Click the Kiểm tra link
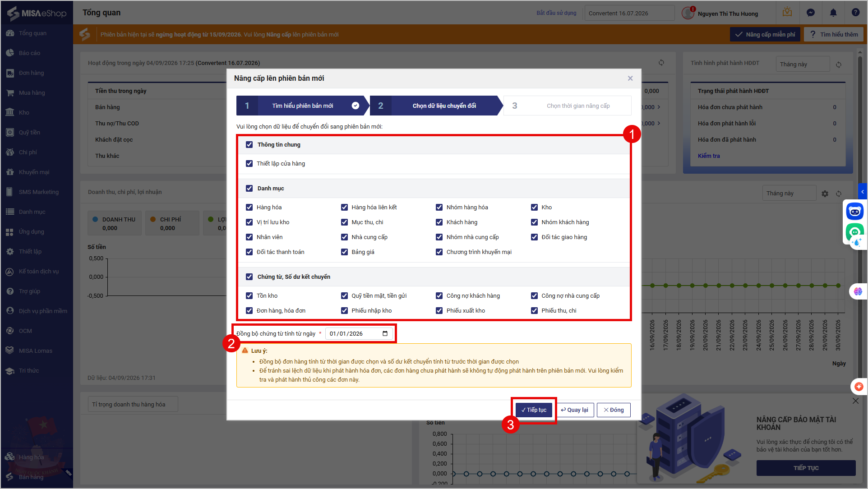This screenshot has width=868, height=489. (709, 156)
